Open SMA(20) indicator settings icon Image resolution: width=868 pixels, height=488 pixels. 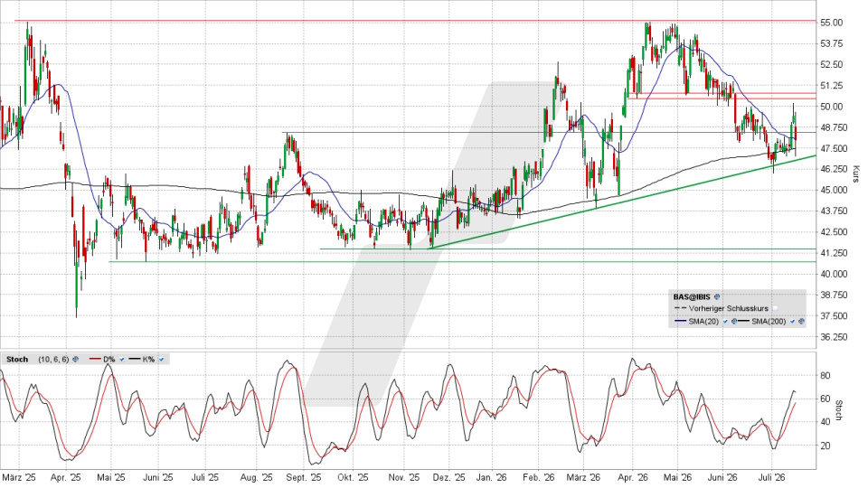(x=734, y=322)
